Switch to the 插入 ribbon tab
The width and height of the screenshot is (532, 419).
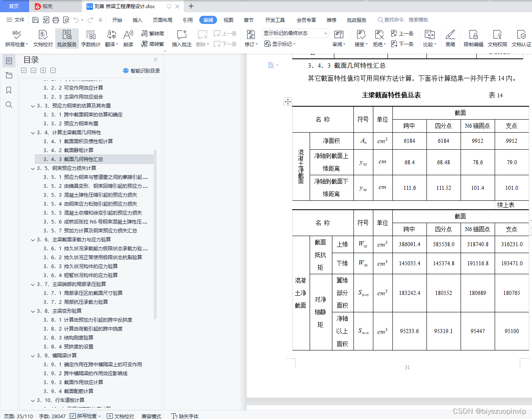138,20
